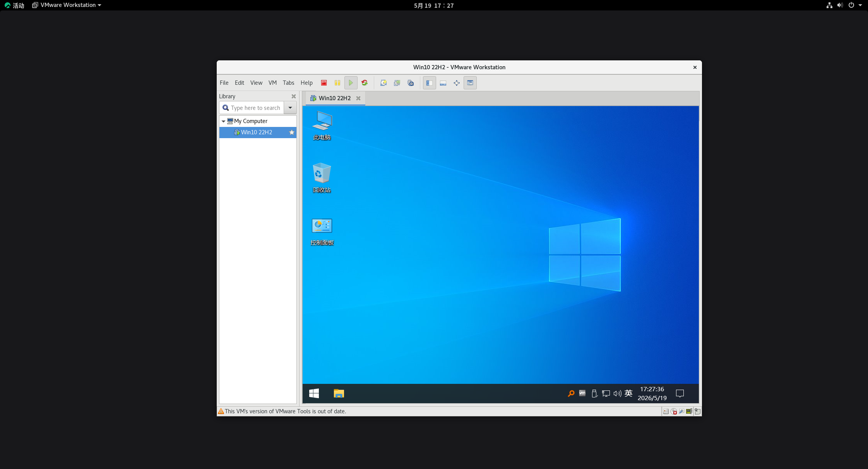This screenshot has width=868, height=469.
Task: Click the VMware Tools out-of-date warning icon
Action: coord(221,411)
